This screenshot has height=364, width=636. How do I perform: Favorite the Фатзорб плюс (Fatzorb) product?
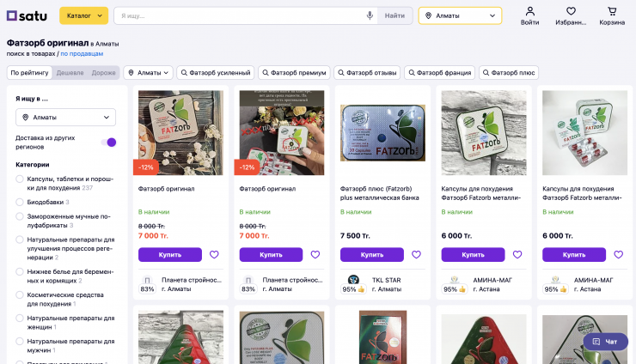[416, 255]
